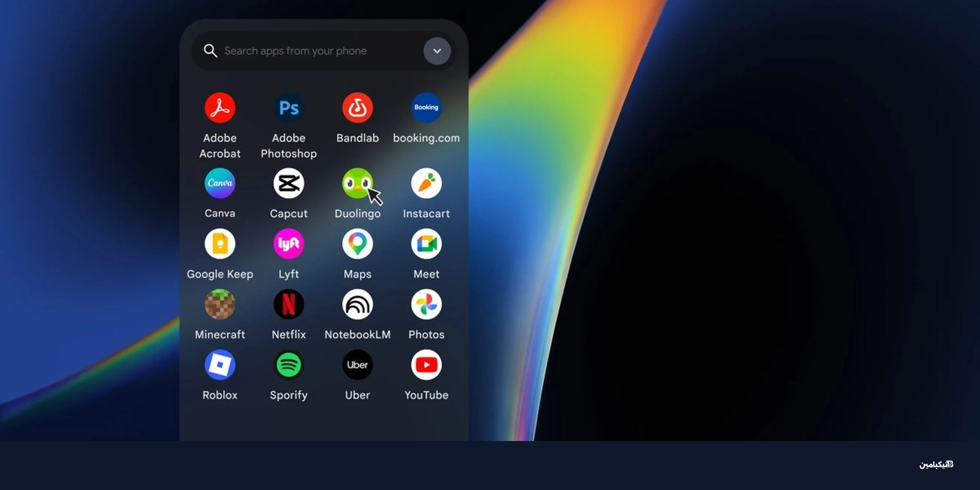The image size is (980, 490).
Task: Click the 'Sporify' label text
Action: pyautogui.click(x=289, y=396)
